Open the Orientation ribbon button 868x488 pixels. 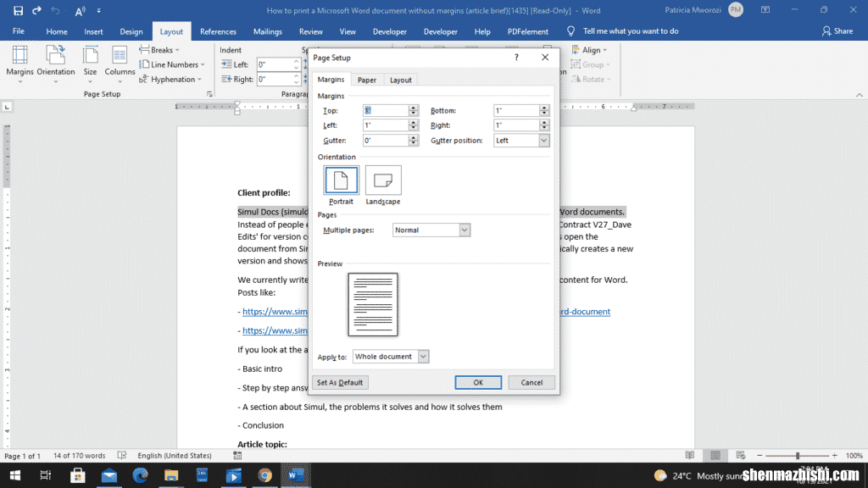[x=56, y=64]
